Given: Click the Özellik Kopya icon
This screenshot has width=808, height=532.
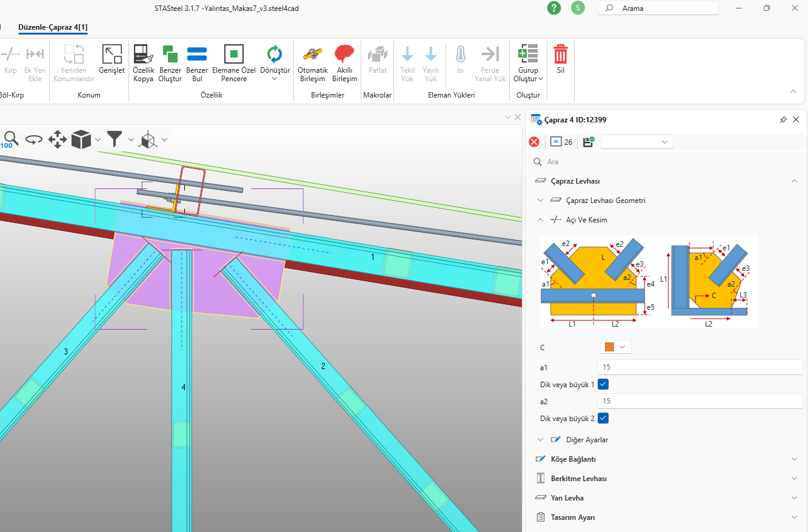Looking at the screenshot, I should coord(143,55).
